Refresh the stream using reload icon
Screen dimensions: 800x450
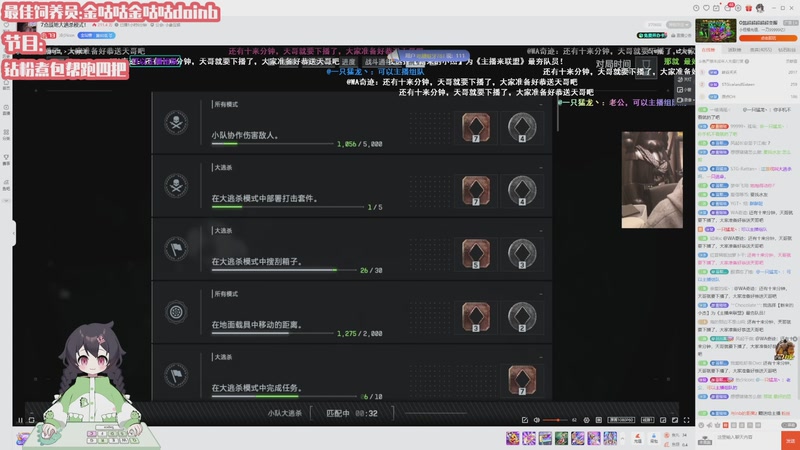pos(32,420)
